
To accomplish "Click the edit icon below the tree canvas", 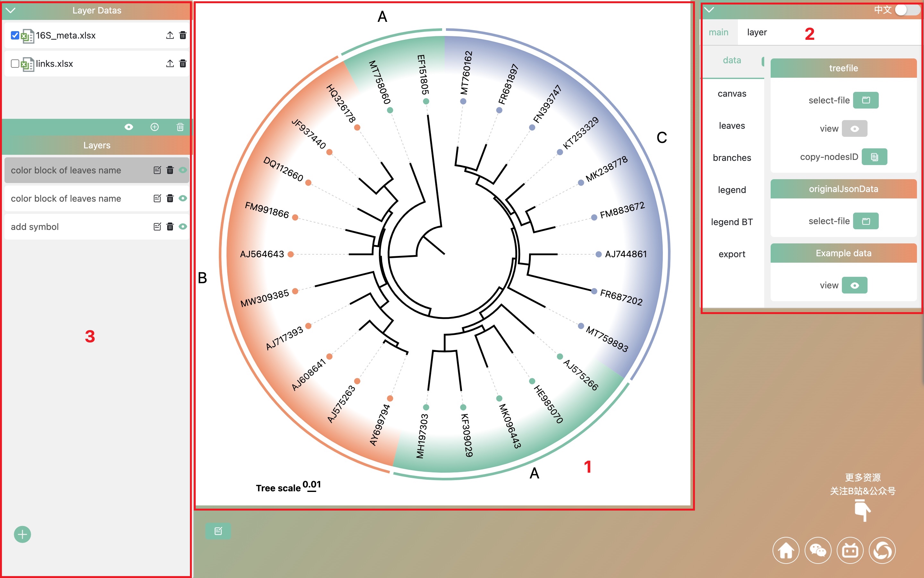I will coord(218,531).
